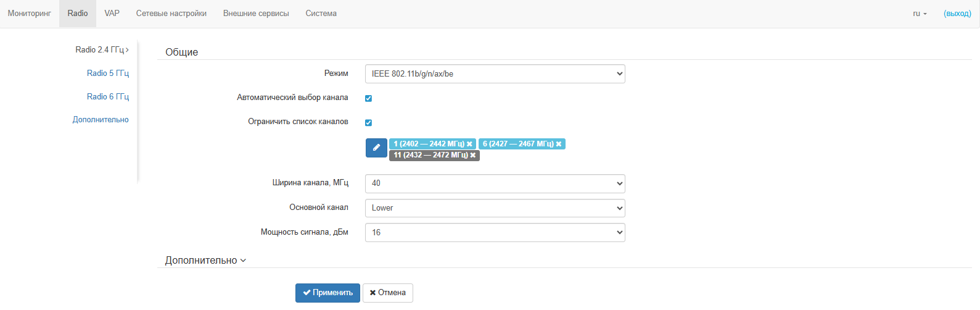Click the Применить apply button

click(327, 293)
